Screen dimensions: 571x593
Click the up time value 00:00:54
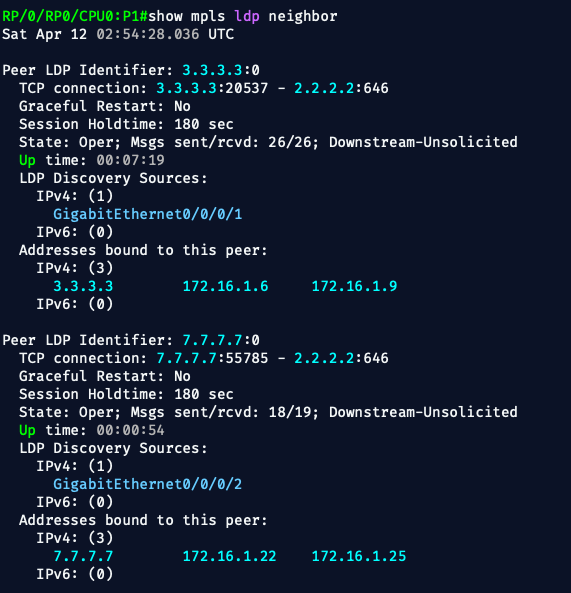tap(130, 430)
